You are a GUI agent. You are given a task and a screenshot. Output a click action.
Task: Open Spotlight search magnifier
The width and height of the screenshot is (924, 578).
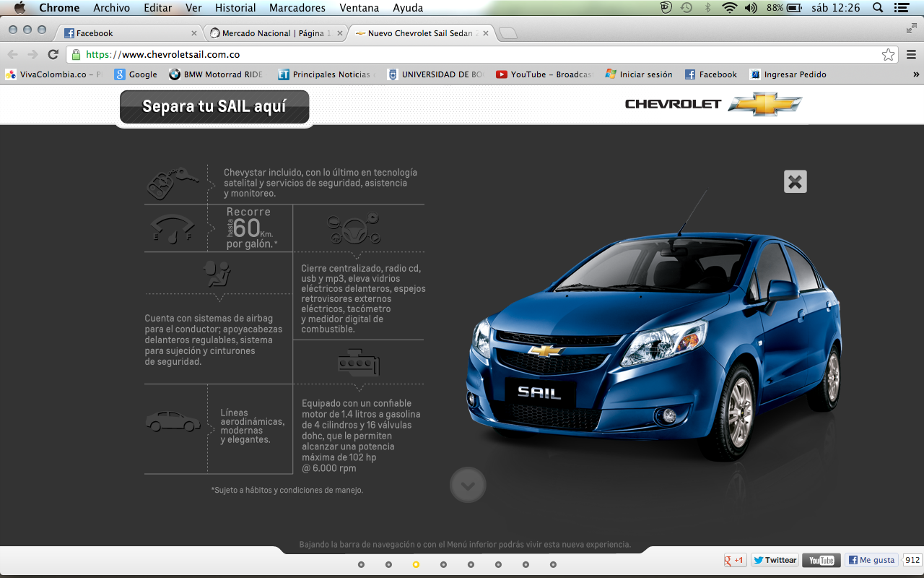click(878, 8)
